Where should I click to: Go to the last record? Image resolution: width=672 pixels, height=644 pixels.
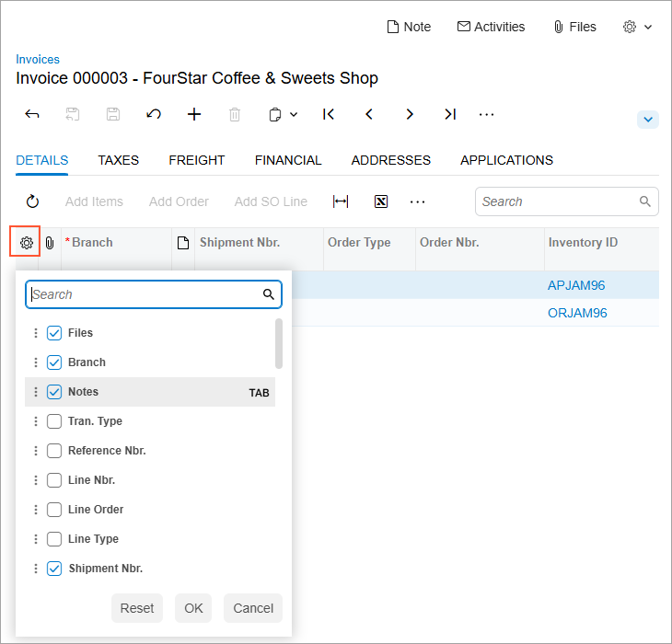pos(449,114)
